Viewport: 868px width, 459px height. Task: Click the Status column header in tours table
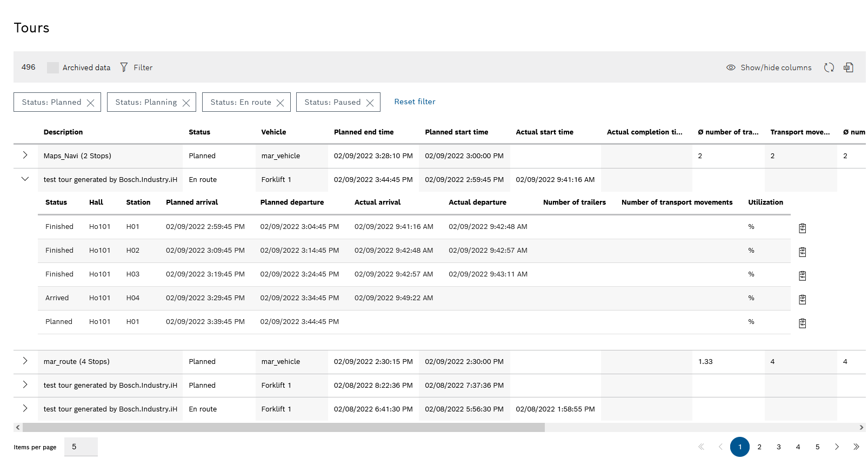[199, 132]
